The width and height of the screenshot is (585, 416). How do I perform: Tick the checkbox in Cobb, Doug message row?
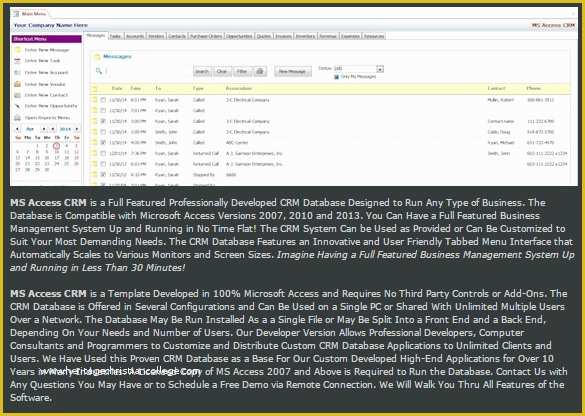(x=103, y=132)
